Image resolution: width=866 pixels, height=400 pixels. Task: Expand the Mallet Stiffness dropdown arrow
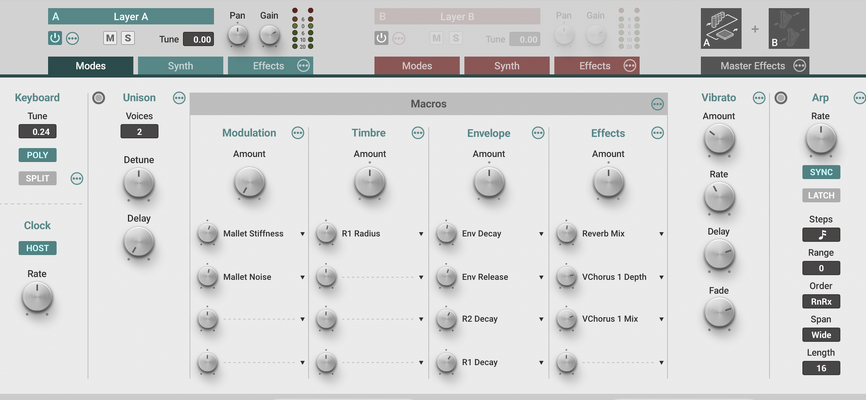click(302, 234)
